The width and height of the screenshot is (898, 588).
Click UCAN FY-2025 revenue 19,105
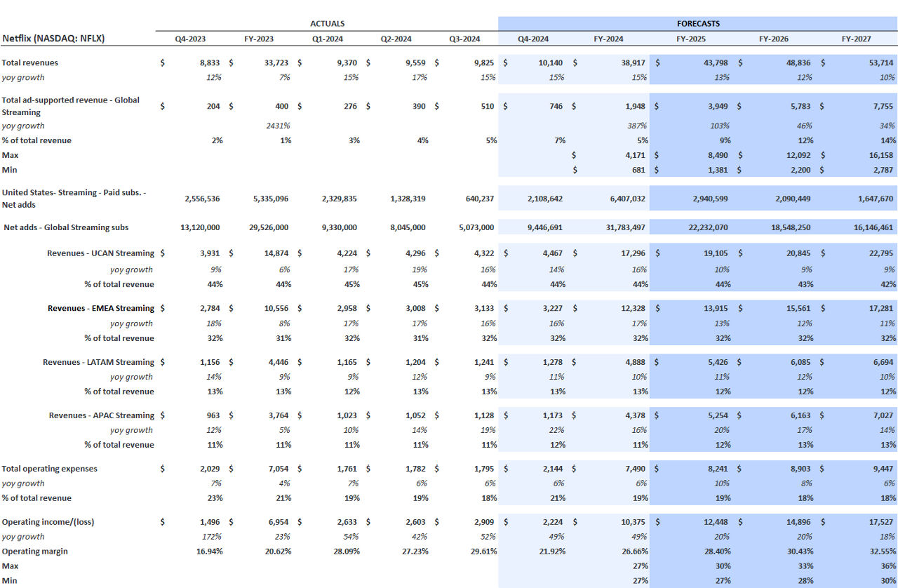[x=715, y=253]
